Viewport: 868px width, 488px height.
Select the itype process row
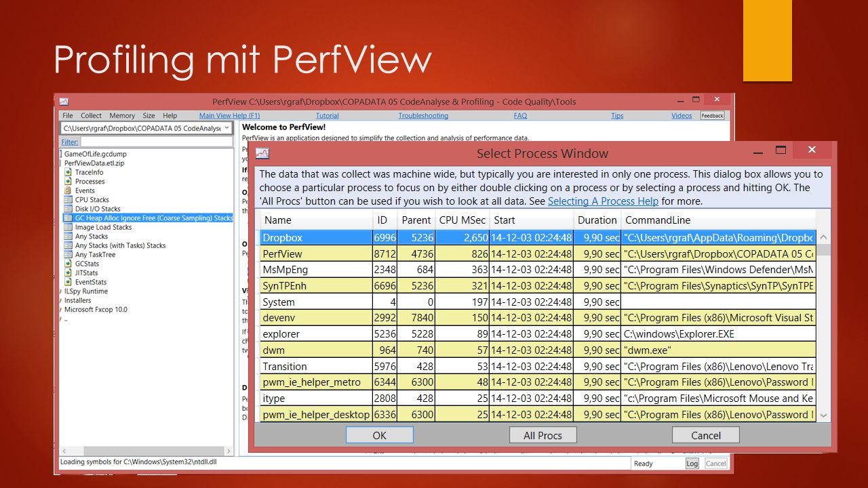pos(538,399)
